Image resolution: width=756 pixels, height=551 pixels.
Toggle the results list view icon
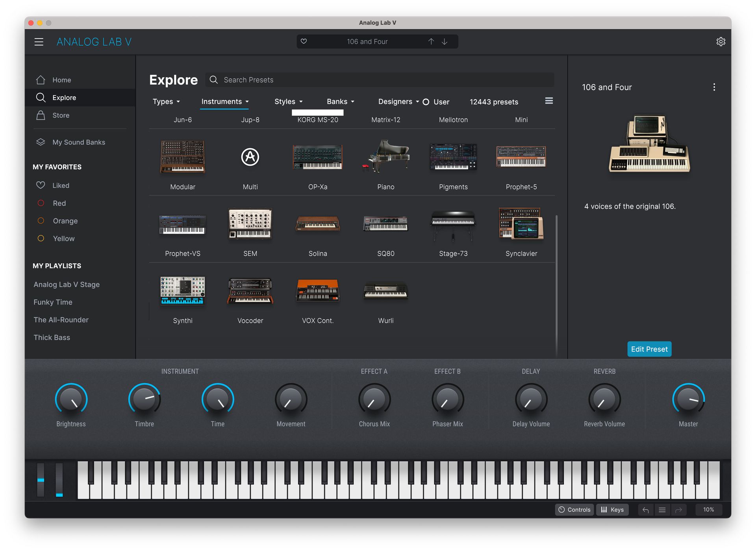(x=549, y=101)
